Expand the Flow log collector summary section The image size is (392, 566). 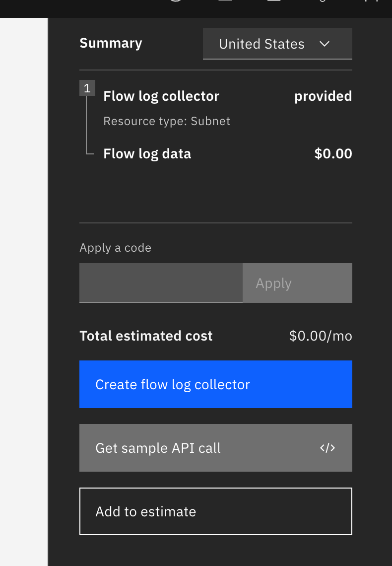click(161, 96)
